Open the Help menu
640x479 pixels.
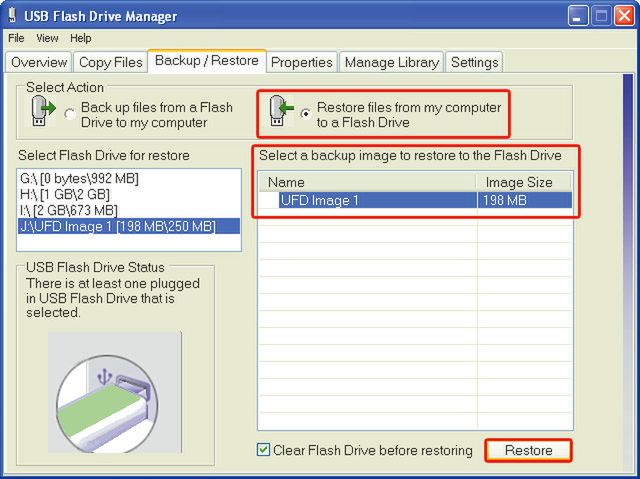(x=81, y=38)
